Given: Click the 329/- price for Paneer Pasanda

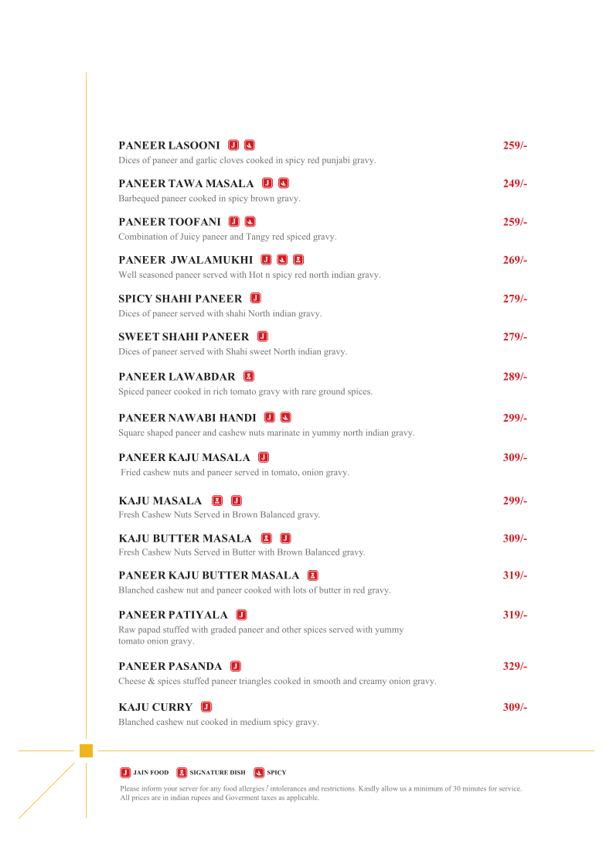Looking at the screenshot, I should (515, 666).
